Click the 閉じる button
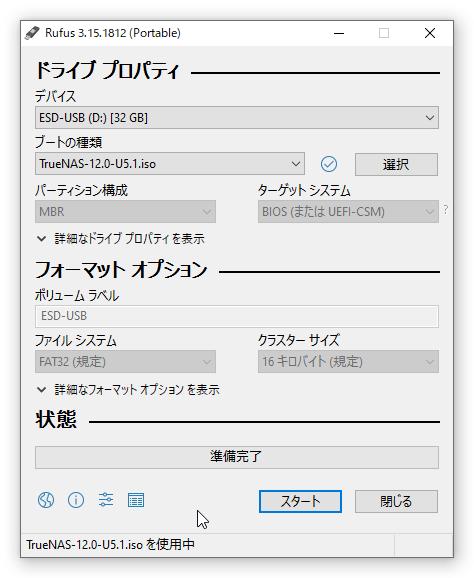The height and width of the screenshot is (578, 474). [x=396, y=501]
